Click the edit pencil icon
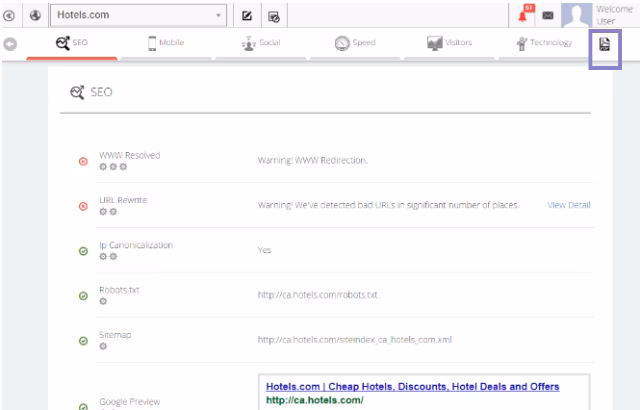The image size is (640, 410). 248,16
